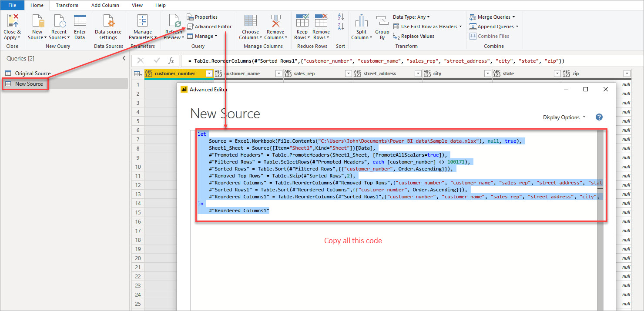Viewport: 644px width, 311px height.
Task: Open the Advanced Editor from ribbon
Action: tap(209, 27)
